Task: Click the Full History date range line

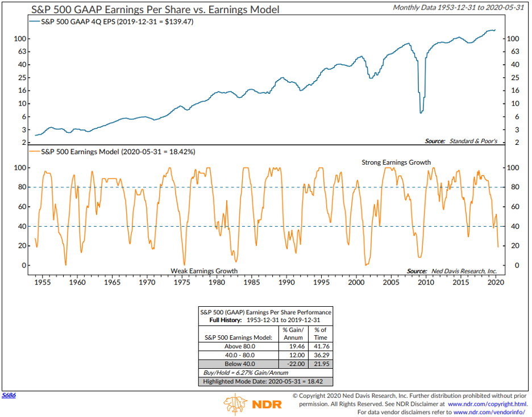Action: coord(265,320)
